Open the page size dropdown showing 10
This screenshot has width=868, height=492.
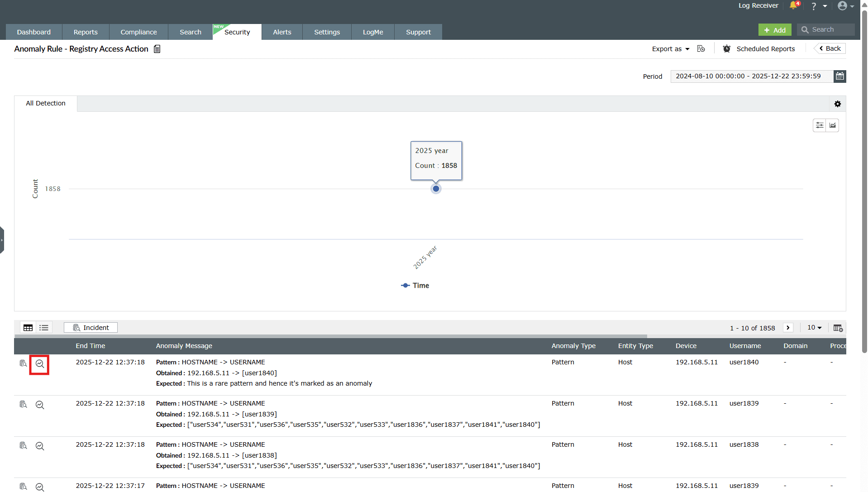click(814, 327)
